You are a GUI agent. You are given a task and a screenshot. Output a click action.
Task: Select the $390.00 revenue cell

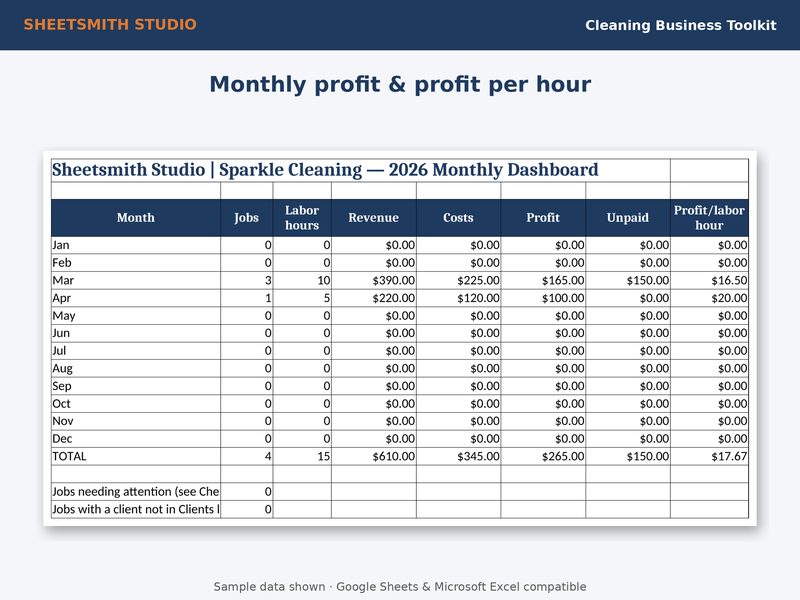pos(373,280)
